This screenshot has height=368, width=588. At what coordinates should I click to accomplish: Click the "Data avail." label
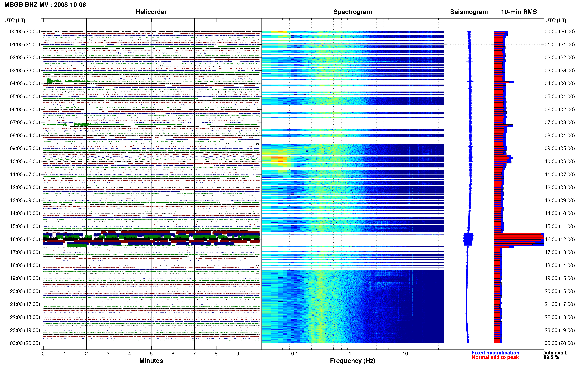tap(555, 353)
